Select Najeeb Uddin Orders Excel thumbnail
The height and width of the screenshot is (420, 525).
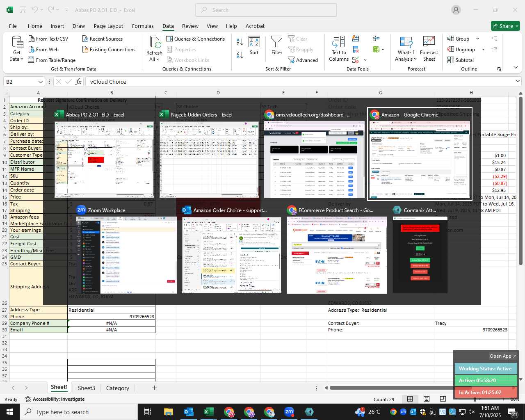pos(209,154)
